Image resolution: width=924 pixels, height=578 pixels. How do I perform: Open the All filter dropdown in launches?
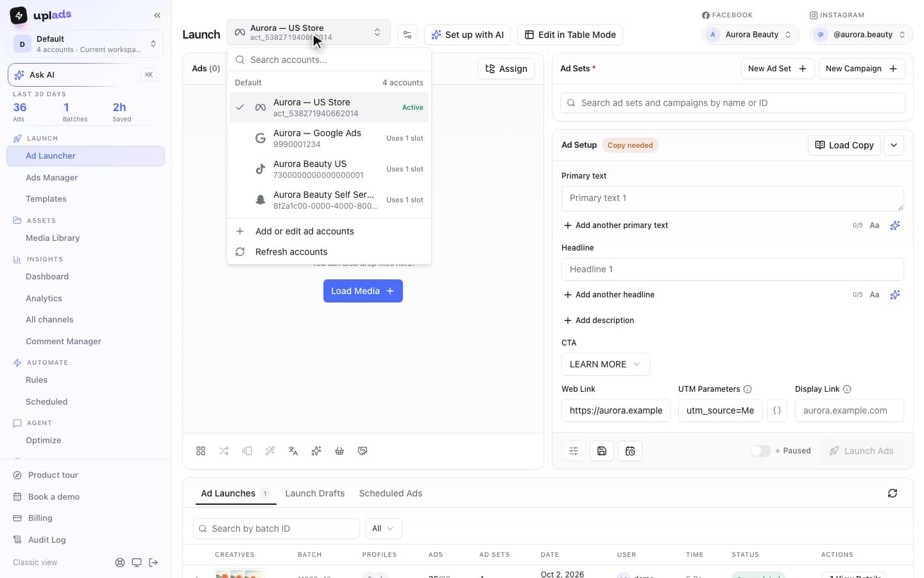click(383, 529)
